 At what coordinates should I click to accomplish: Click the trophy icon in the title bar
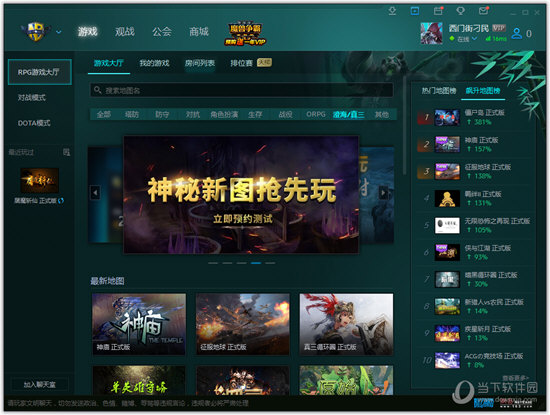click(461, 11)
